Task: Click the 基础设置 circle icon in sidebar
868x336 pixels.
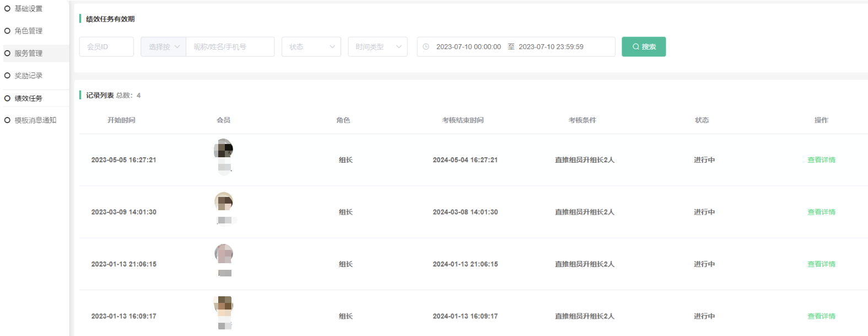Action: click(7, 9)
